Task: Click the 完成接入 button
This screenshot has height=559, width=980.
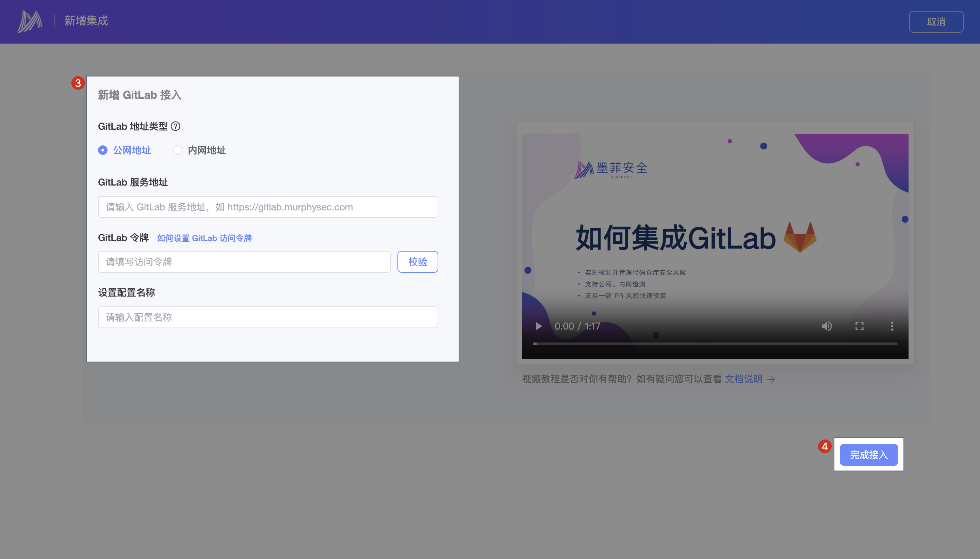Action: 869,455
